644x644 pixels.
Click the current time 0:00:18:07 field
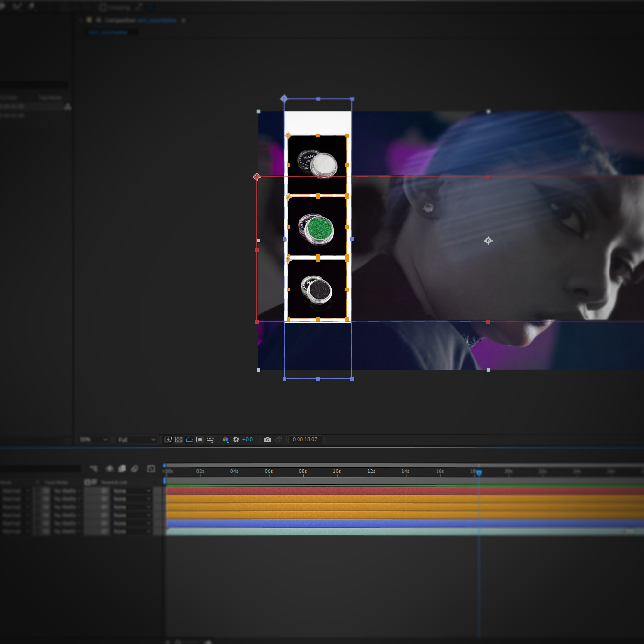click(x=305, y=439)
